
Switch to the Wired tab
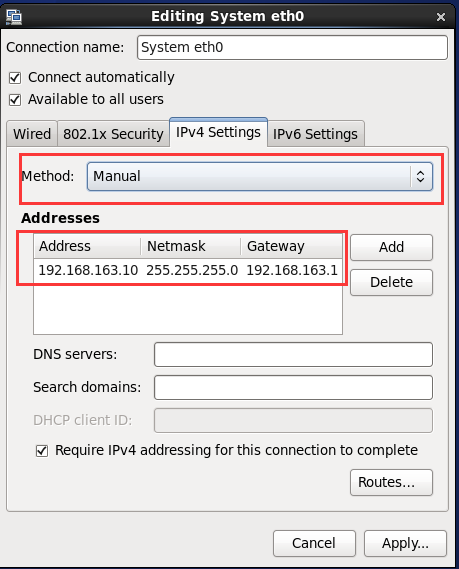(32, 134)
